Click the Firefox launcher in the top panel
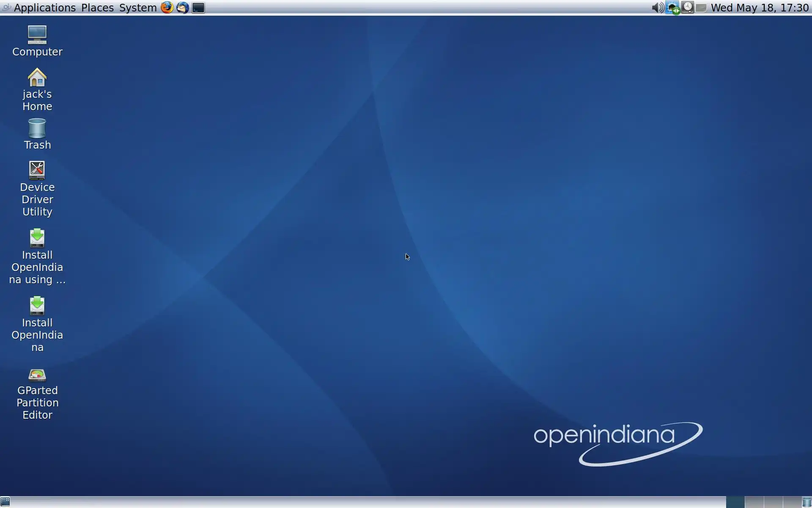812x508 pixels. pos(167,8)
